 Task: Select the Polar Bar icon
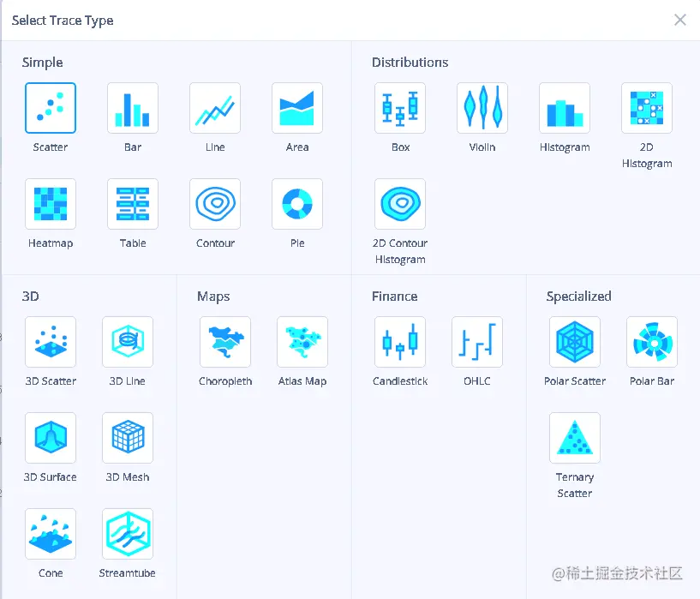[652, 342]
